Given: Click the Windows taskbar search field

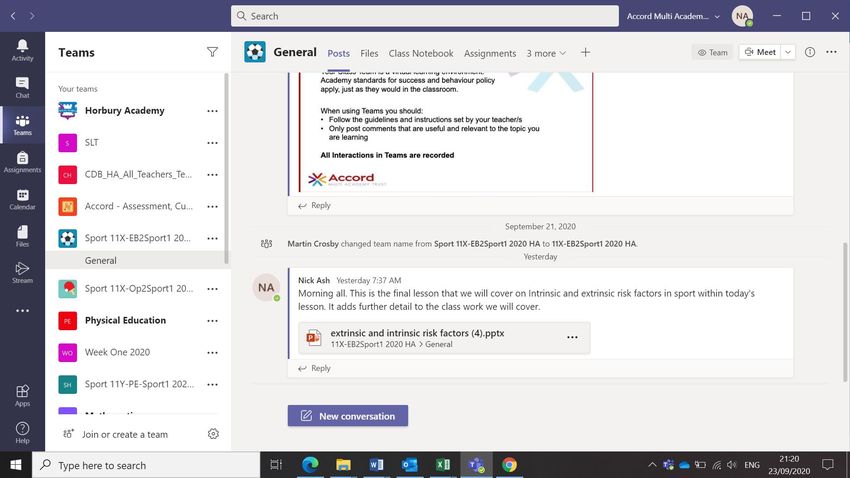Looking at the screenshot, I should click(x=146, y=465).
